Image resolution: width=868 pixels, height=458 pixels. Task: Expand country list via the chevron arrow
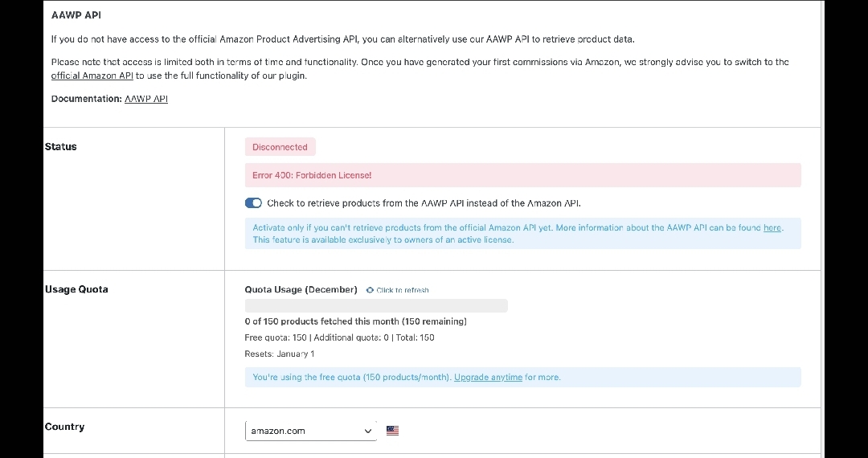point(368,431)
